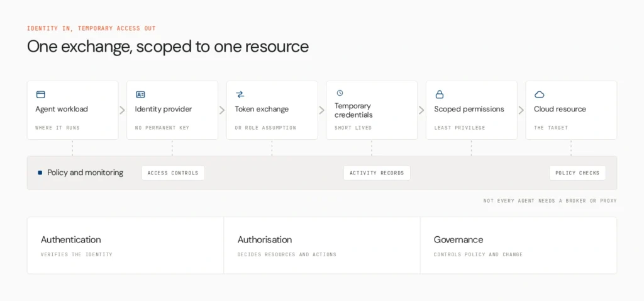Click 'Not every agent needs a broker or proxy'

[550, 201]
